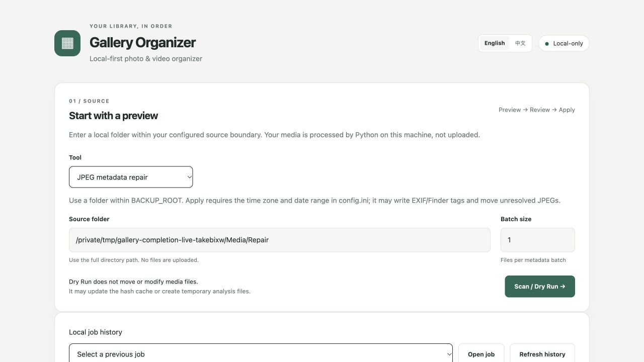Click the Local-only status badge

(x=563, y=43)
